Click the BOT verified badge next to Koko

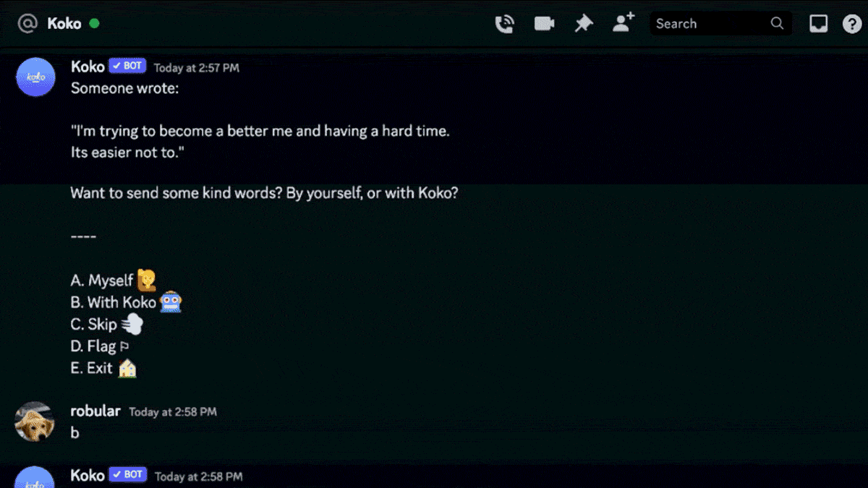[127, 65]
